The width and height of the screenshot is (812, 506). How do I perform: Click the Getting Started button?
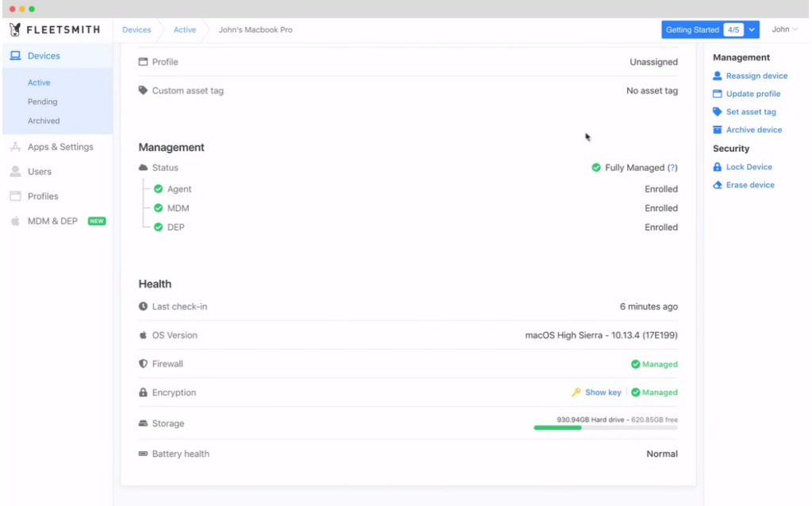point(710,29)
